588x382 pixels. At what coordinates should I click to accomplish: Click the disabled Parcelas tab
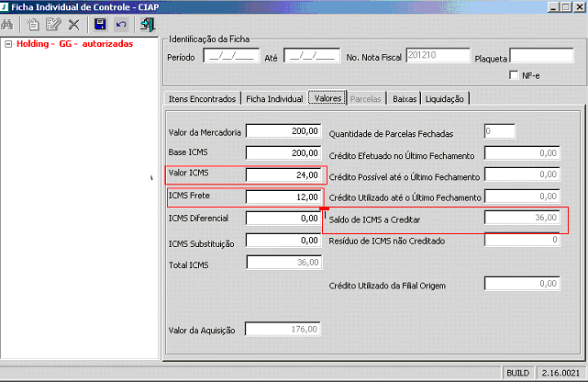[366, 99]
